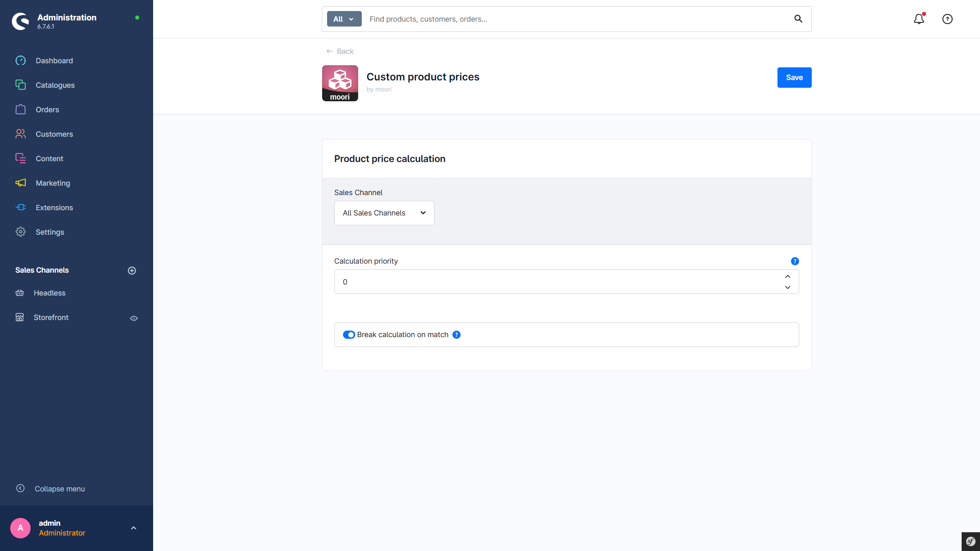
Task: Click the help question mark icon
Action: coord(947,19)
